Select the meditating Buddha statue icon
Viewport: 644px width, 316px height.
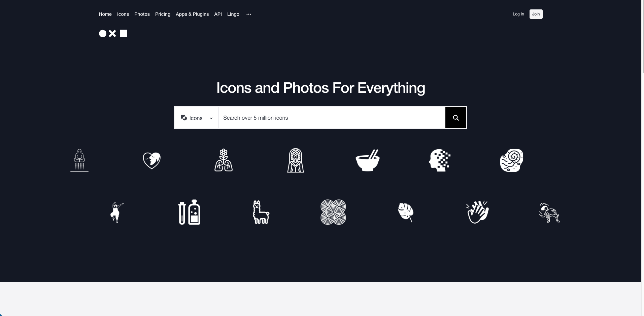tap(79, 160)
